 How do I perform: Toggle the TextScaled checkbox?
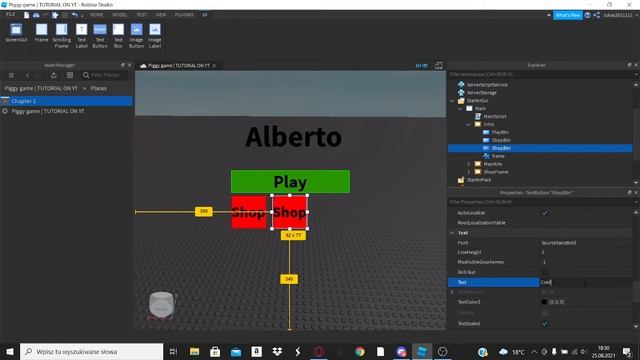[x=544, y=323]
